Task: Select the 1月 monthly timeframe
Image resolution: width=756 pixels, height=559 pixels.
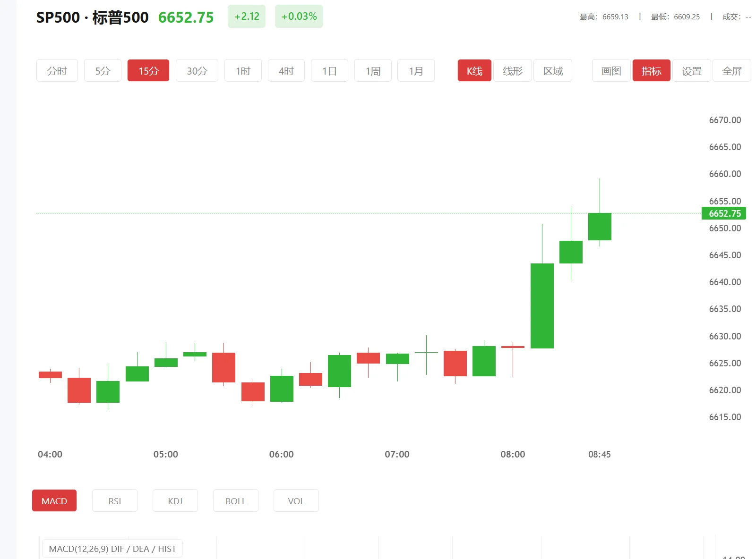Action: [x=416, y=70]
